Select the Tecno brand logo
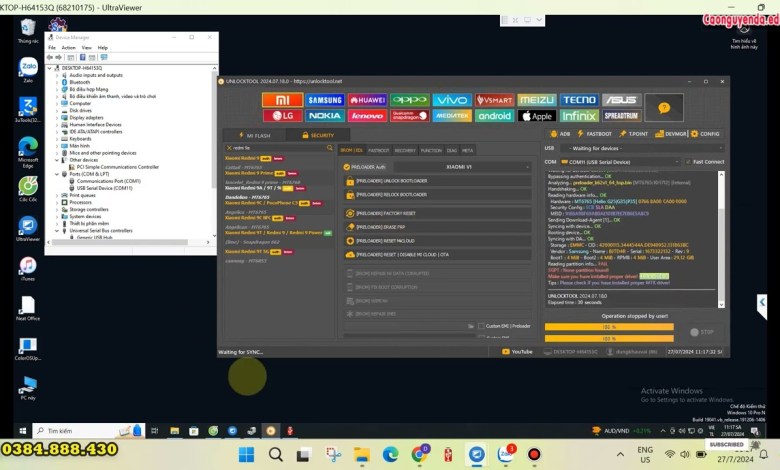The height and width of the screenshot is (470, 780). [579, 100]
